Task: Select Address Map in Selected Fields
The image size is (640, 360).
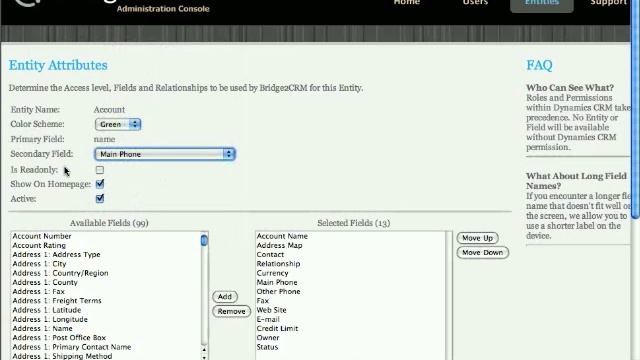Action: [x=351, y=245]
